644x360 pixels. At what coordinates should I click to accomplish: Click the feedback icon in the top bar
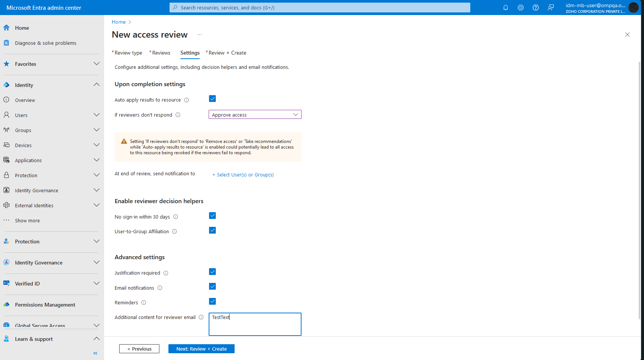click(550, 7)
